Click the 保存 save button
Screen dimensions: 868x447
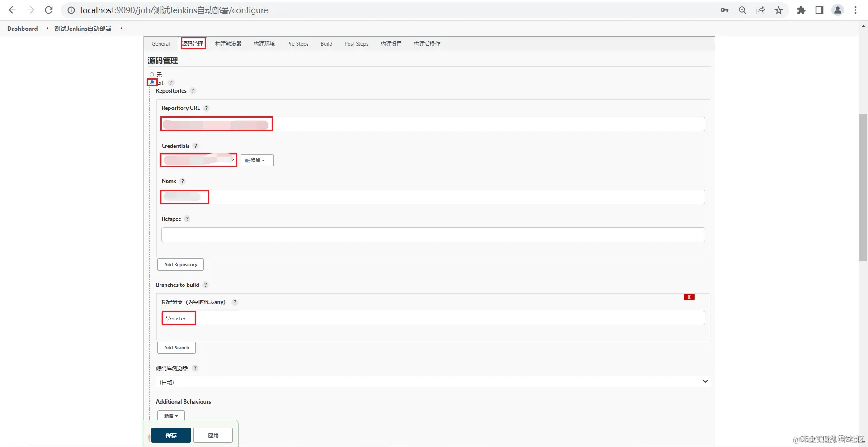[170, 436]
